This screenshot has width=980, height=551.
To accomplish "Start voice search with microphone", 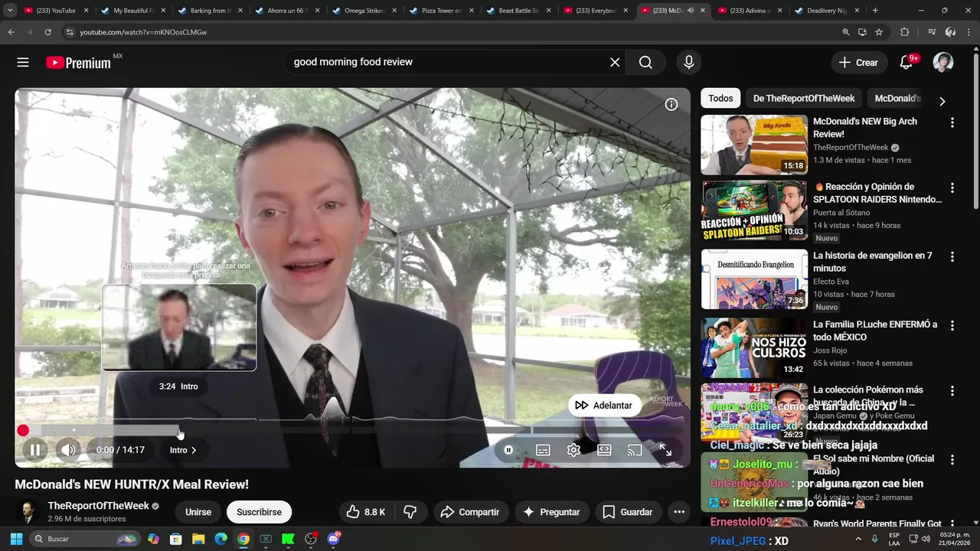I will coord(689,63).
